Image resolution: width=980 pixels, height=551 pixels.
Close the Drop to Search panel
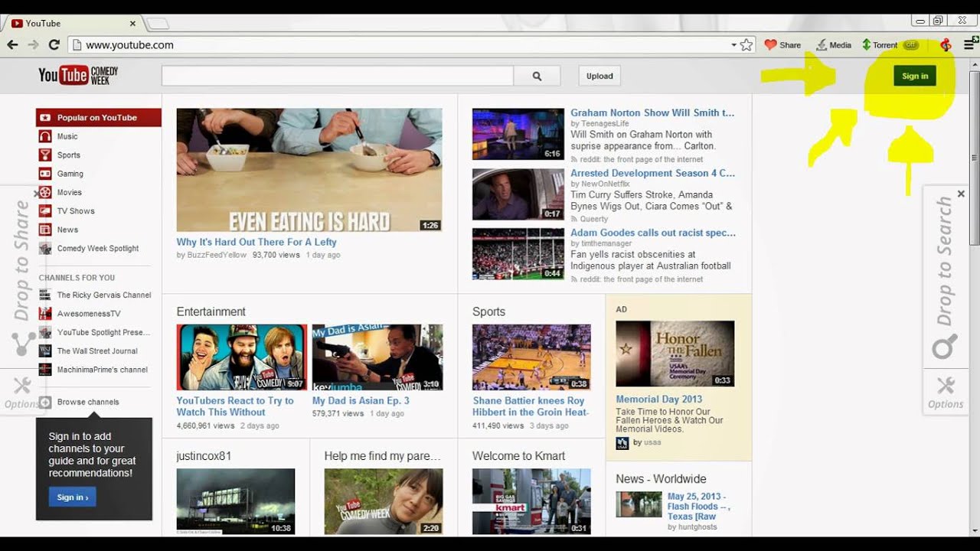click(961, 194)
